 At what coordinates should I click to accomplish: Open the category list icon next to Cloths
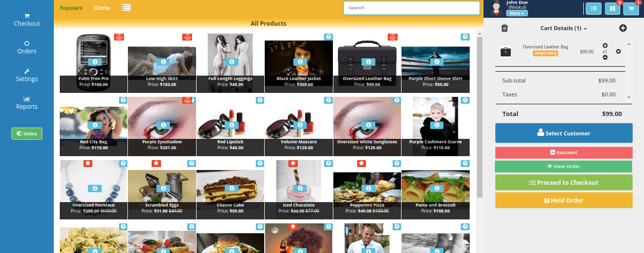126,8
